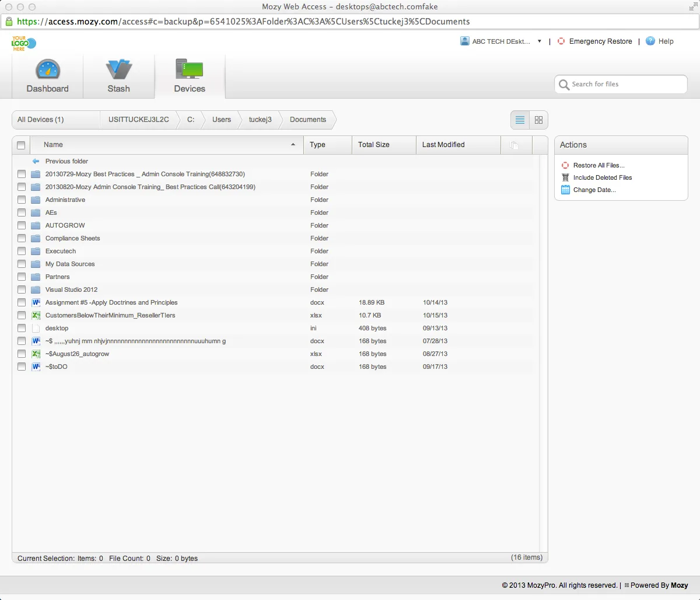Check the AEs folder checkbox
Screen dimensions: 700x600
[22, 212]
